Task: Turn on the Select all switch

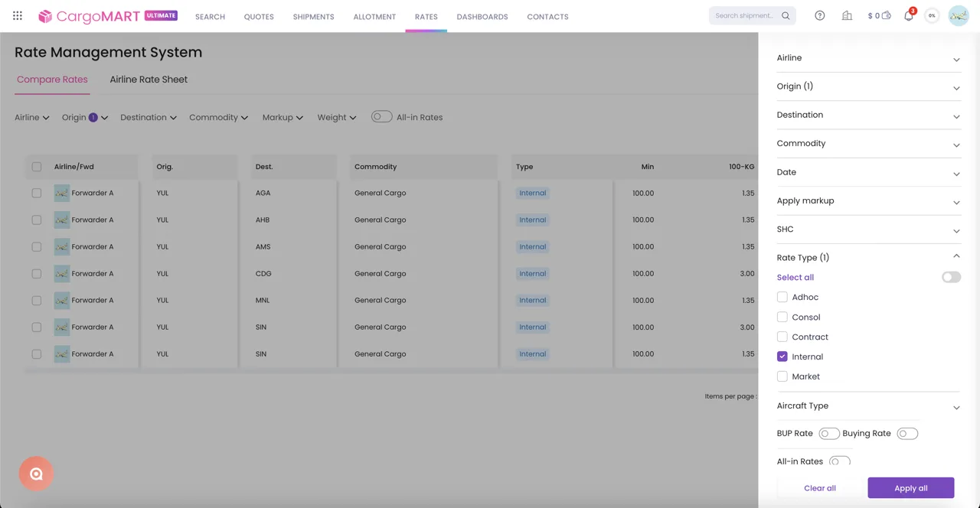Action: click(x=951, y=277)
